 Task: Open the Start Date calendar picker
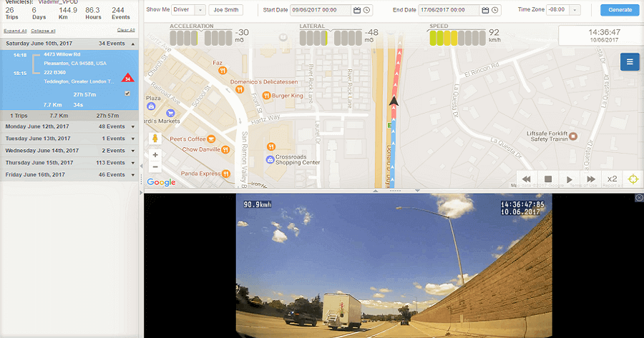[357, 10]
